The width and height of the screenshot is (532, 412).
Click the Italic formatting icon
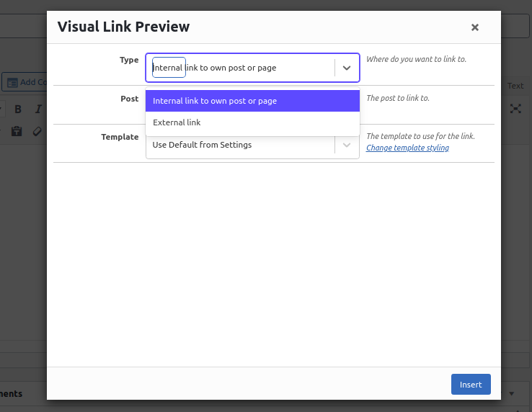38,109
